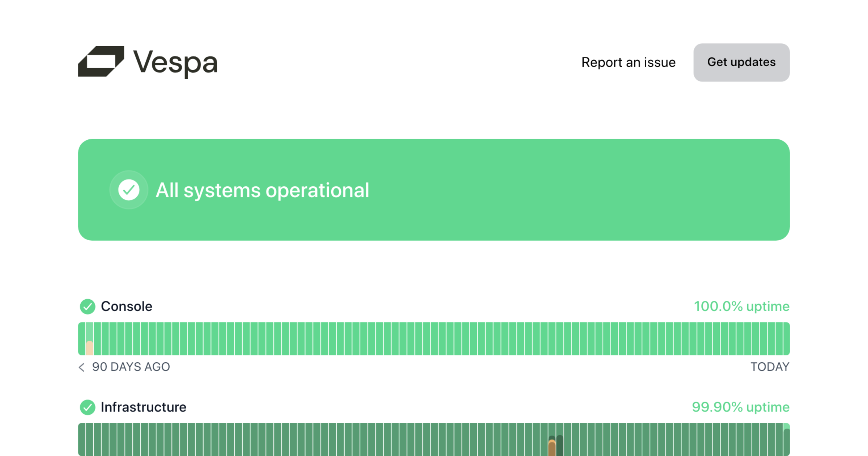Screen dimensions: 868x456
Task: Click the 99.90% uptime label
Action: [740, 407]
